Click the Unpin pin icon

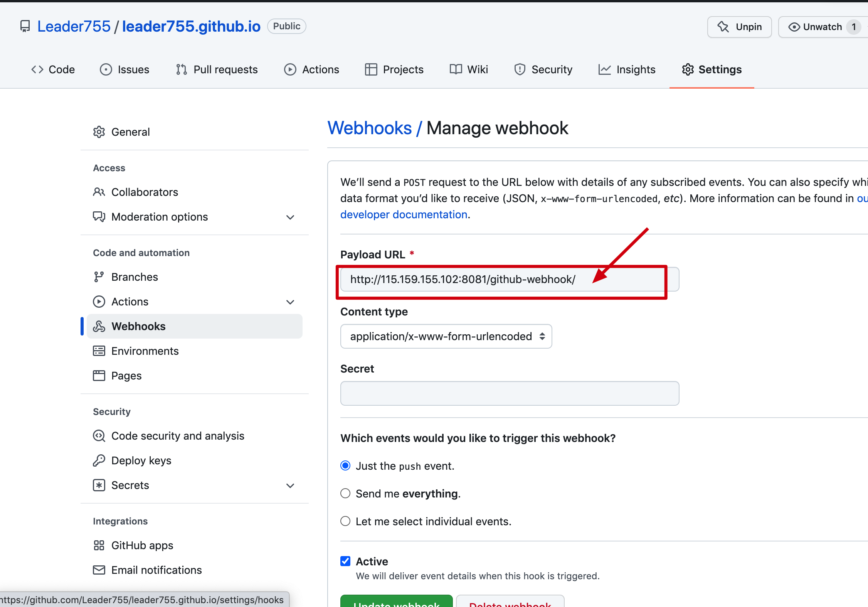723,27
